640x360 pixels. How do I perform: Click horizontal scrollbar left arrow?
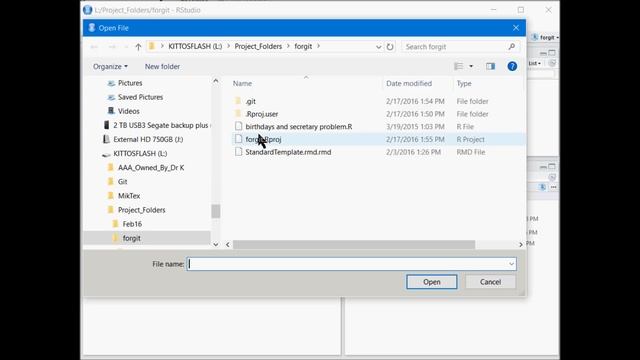228,244
